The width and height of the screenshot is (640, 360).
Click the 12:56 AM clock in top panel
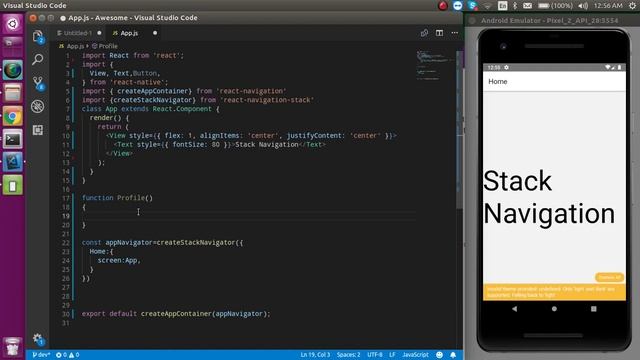pyautogui.click(x=608, y=6)
